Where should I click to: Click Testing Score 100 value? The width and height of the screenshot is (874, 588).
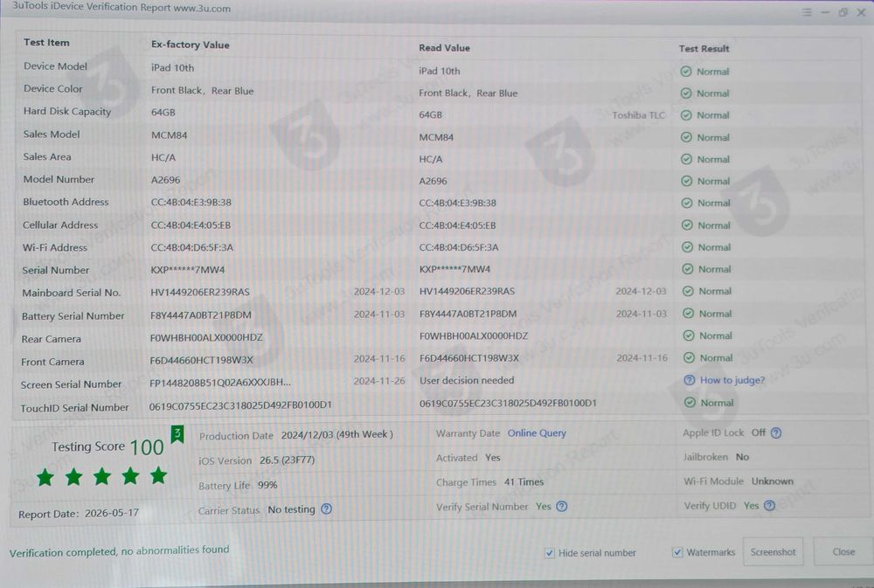(x=147, y=447)
